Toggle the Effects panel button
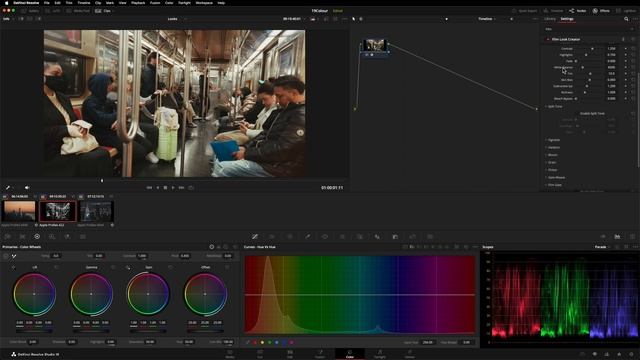Image resolution: width=640 pixels, height=360 pixels. tap(601, 11)
